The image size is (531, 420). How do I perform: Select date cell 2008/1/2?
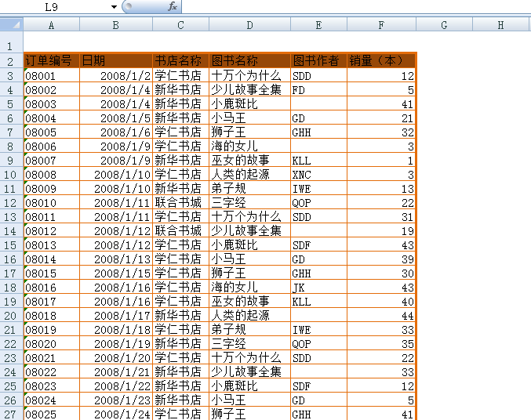[116, 75]
